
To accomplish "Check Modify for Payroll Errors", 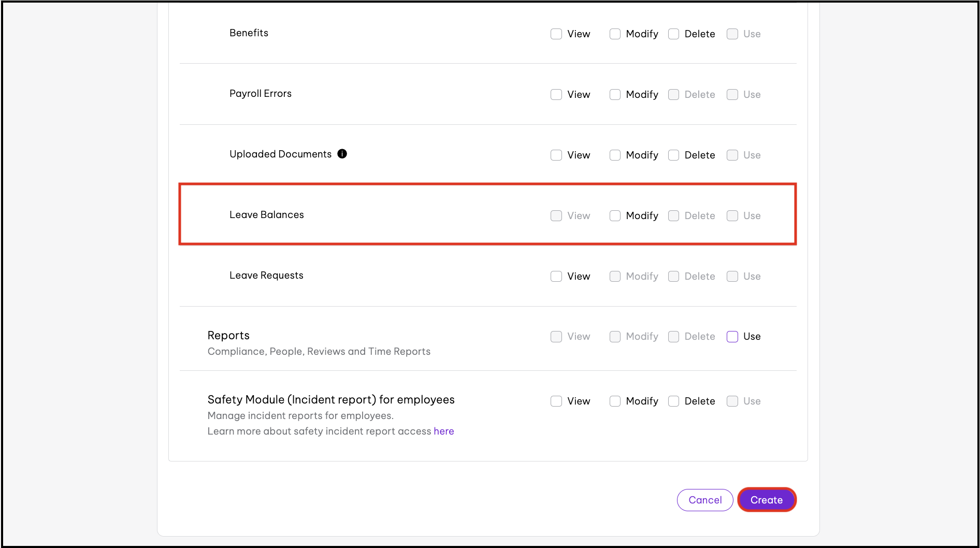I will click(x=615, y=95).
